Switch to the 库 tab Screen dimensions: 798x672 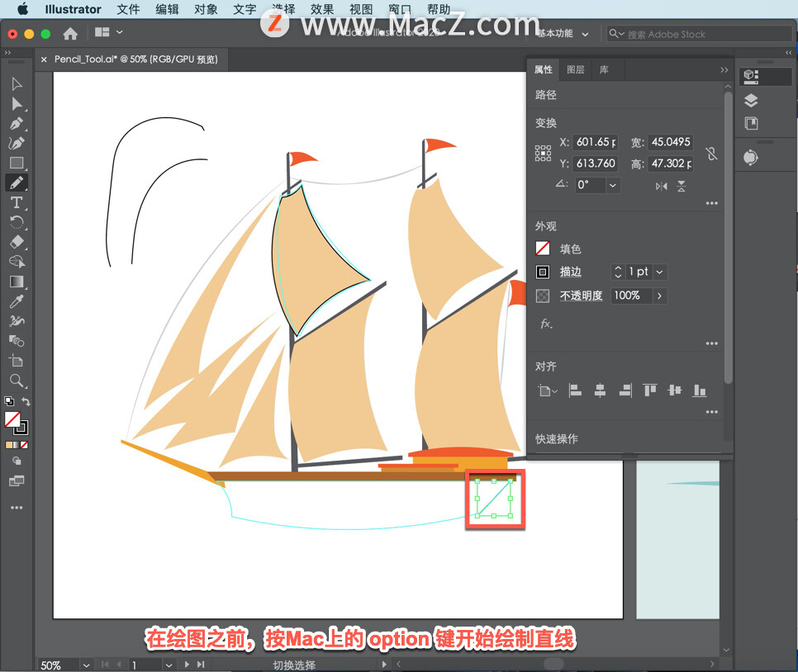[604, 69]
